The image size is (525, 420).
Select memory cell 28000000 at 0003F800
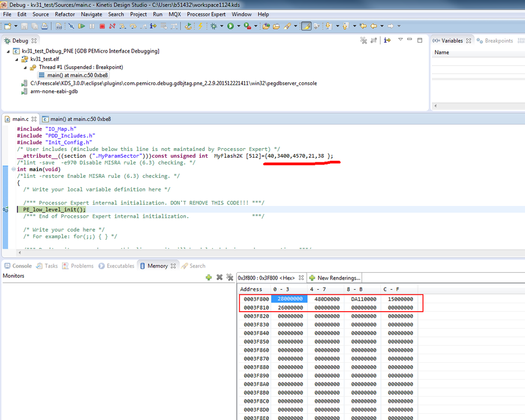click(290, 299)
